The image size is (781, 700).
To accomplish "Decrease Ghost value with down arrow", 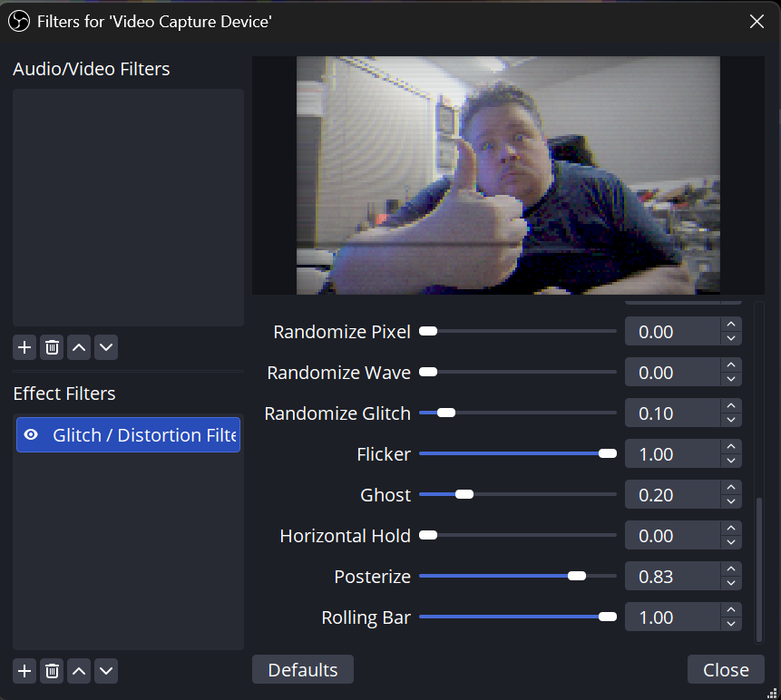I will click(x=731, y=501).
